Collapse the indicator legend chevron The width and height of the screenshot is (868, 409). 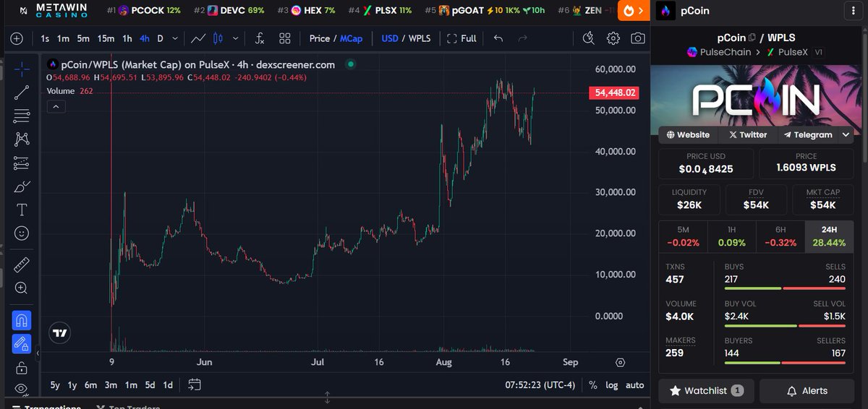(x=56, y=106)
